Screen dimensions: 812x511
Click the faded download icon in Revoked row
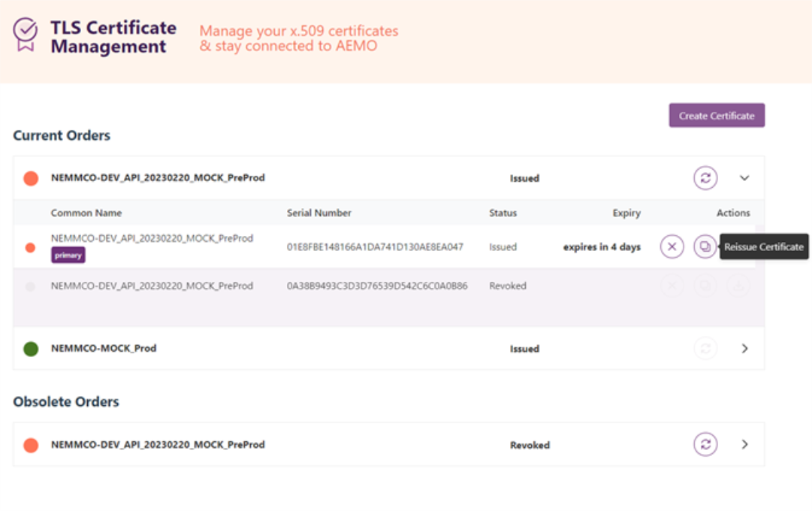click(x=738, y=286)
